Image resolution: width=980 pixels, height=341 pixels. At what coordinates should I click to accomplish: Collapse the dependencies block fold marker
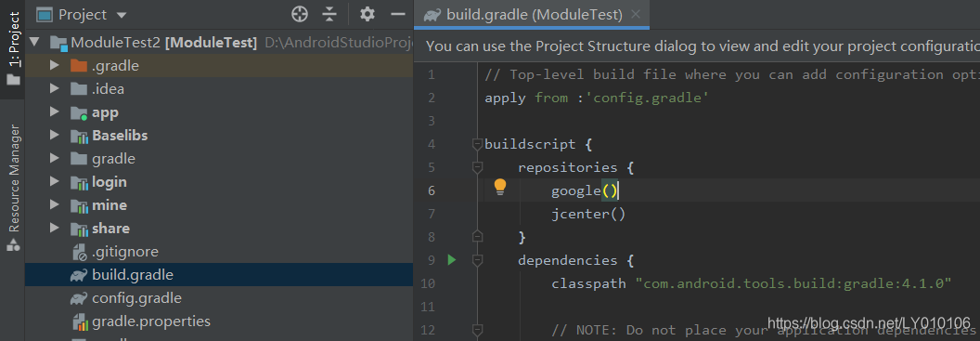pyautogui.click(x=478, y=259)
